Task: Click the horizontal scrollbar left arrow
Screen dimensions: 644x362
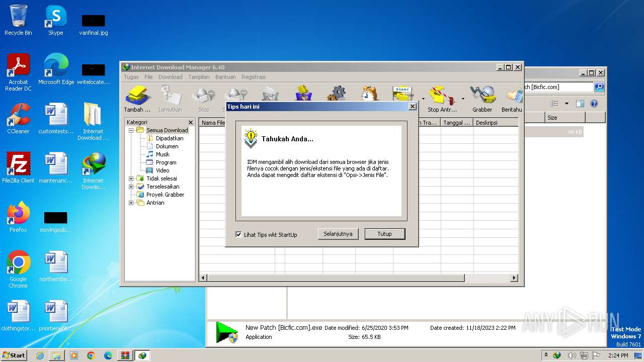Action: [x=203, y=278]
